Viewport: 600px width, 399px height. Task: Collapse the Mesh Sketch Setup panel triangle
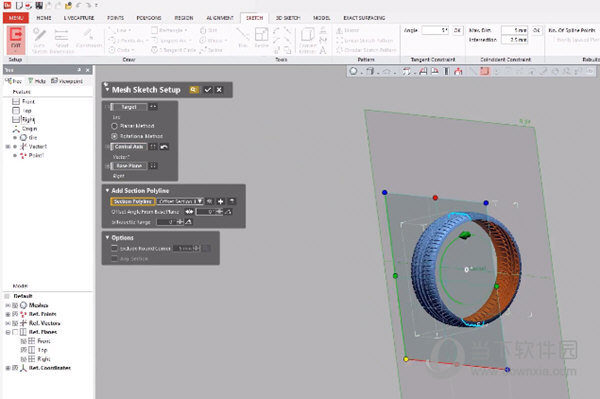click(x=107, y=90)
